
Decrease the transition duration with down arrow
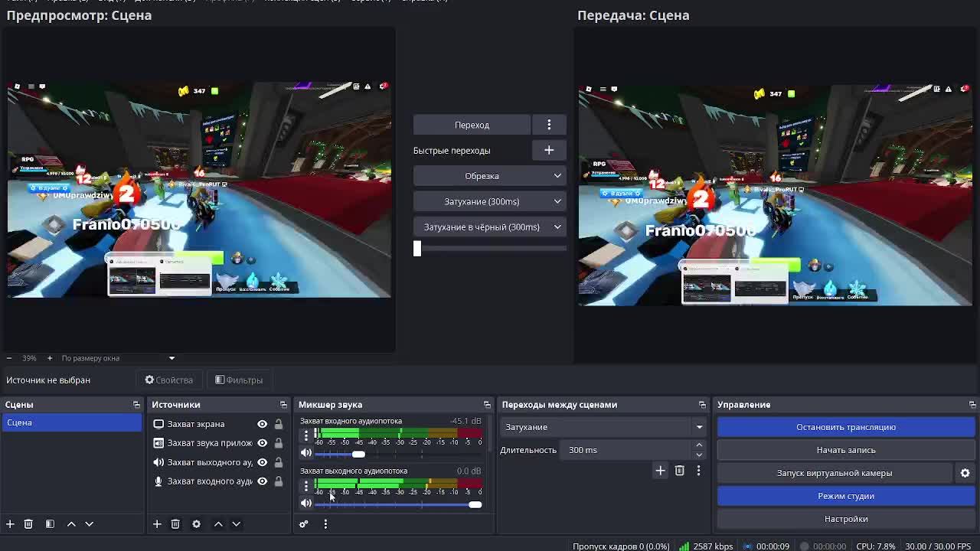tap(698, 455)
